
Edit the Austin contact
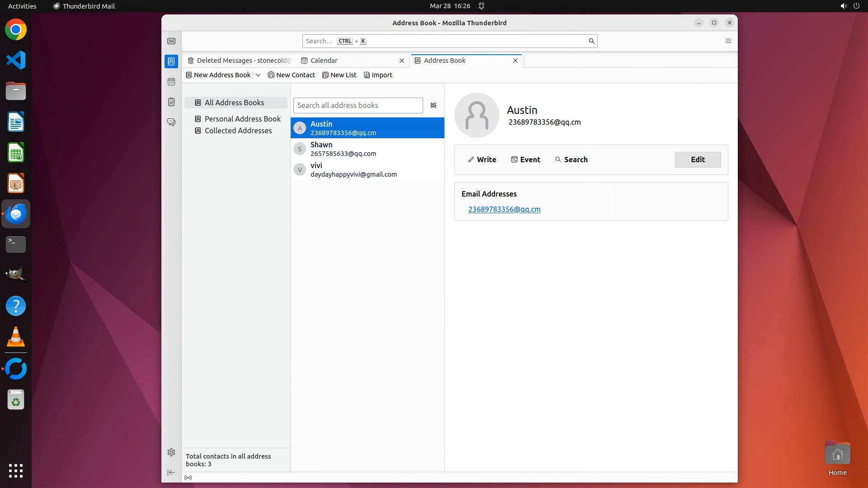coord(697,160)
